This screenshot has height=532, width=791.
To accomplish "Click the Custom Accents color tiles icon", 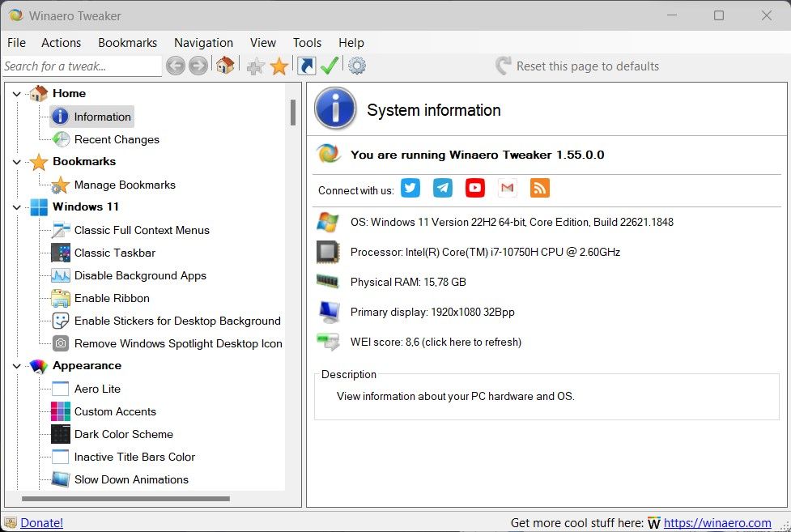I will tap(61, 411).
